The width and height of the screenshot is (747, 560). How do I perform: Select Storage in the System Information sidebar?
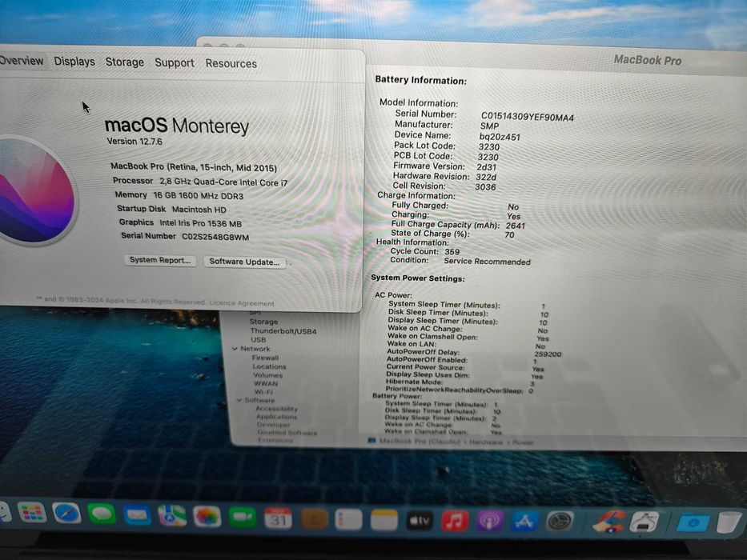coord(263,322)
